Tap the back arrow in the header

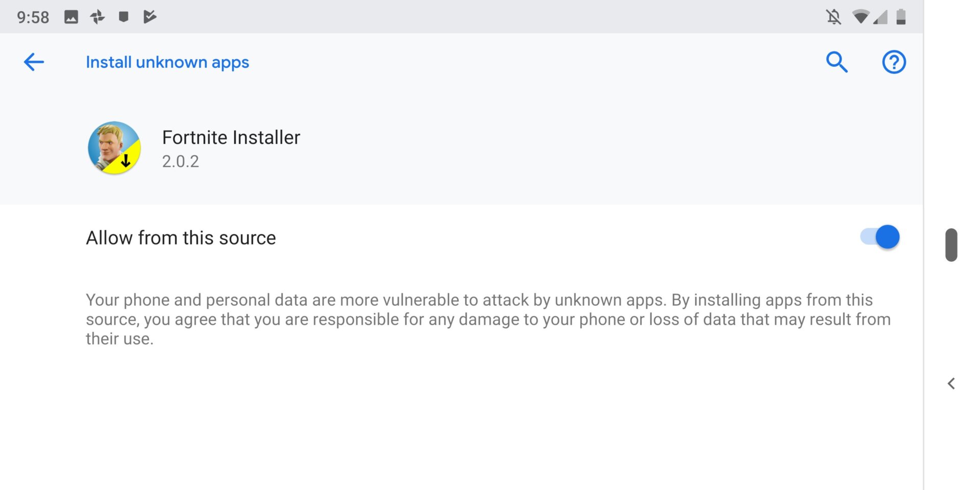click(34, 62)
